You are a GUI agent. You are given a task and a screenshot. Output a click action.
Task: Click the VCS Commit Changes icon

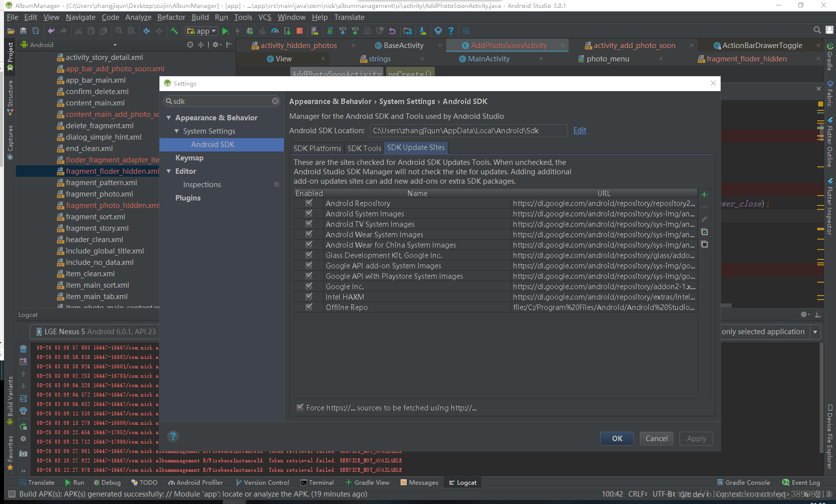355,31
